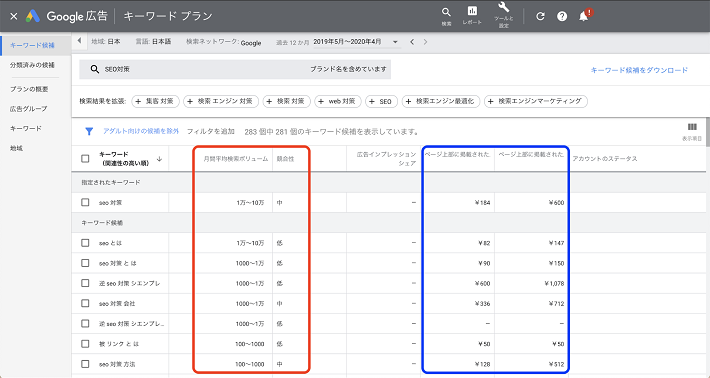710x378 pixels.
Task: Go to previous date range arrow
Action: coord(412,42)
